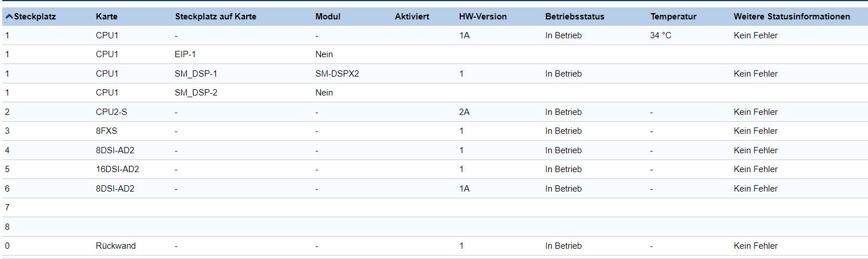Click the 16DSI-AD2 card entry
The image size is (868, 259).
118,169
